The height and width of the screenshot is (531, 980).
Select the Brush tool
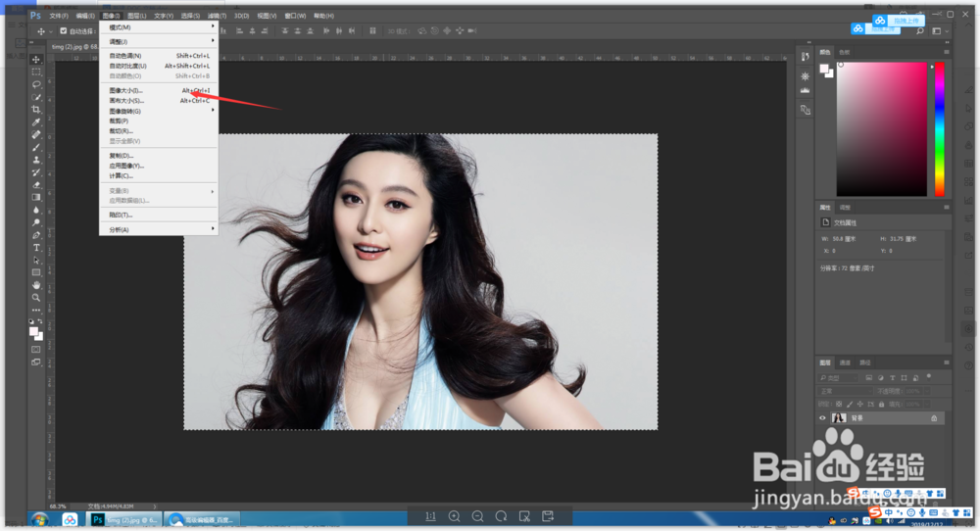tap(36, 147)
